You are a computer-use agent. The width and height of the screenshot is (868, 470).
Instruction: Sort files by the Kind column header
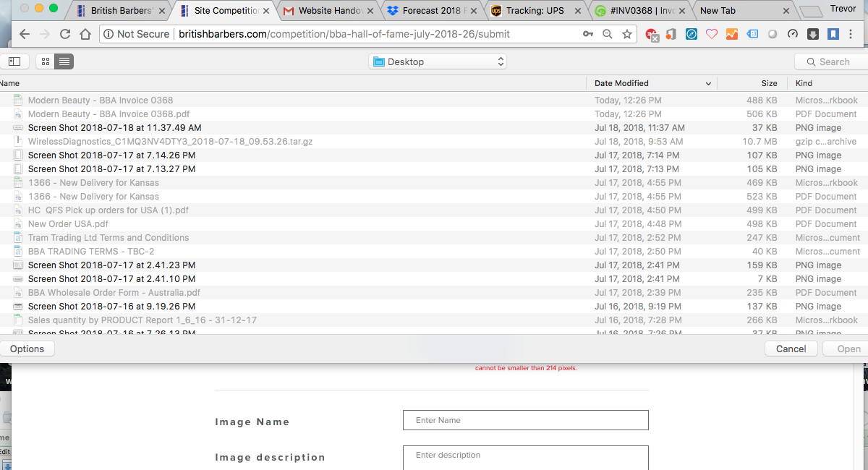coord(804,83)
